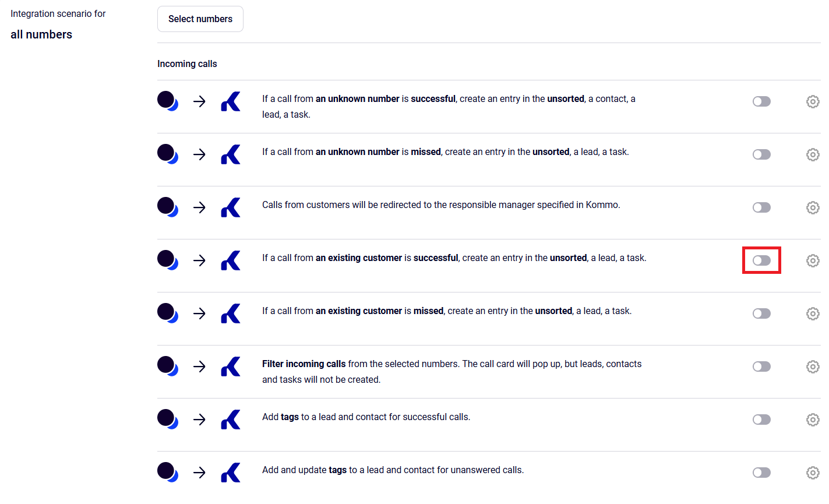Switch on Filter incoming calls toggle

click(761, 366)
